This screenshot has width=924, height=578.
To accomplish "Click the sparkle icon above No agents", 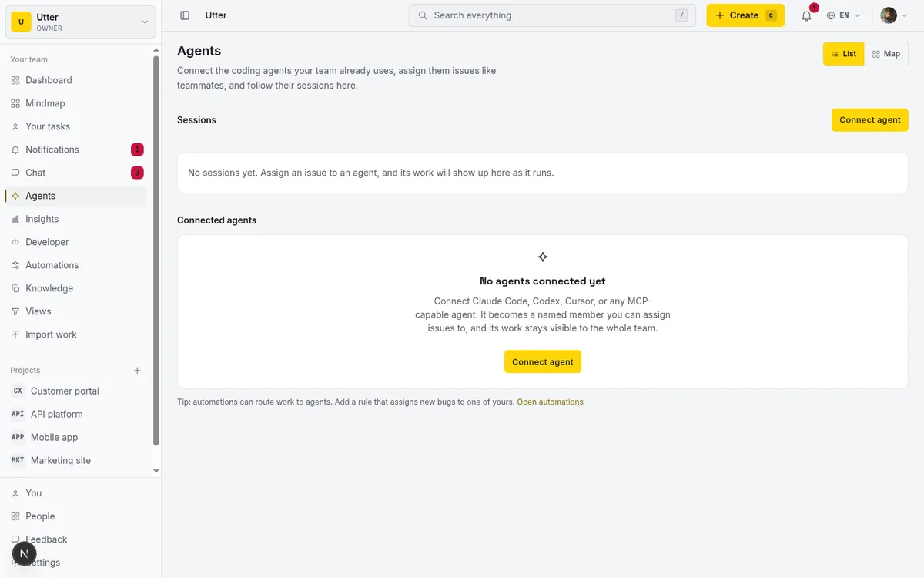I will point(543,257).
